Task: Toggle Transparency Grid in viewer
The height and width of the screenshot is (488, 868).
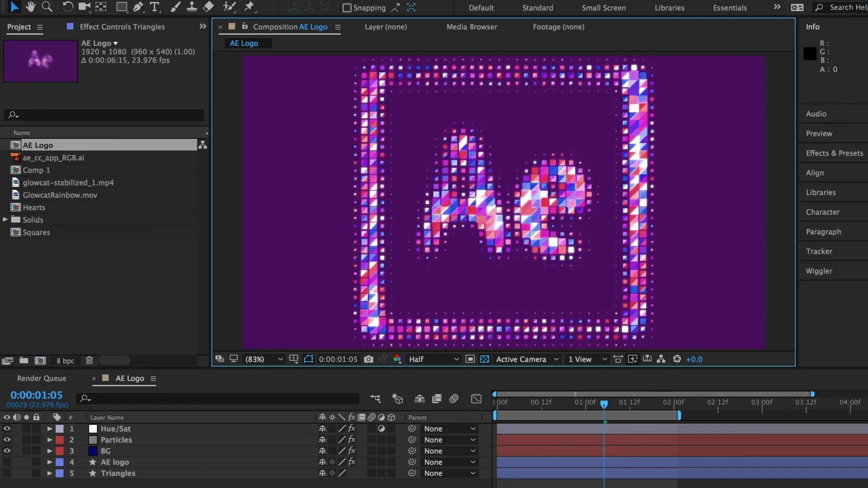Action: point(485,359)
